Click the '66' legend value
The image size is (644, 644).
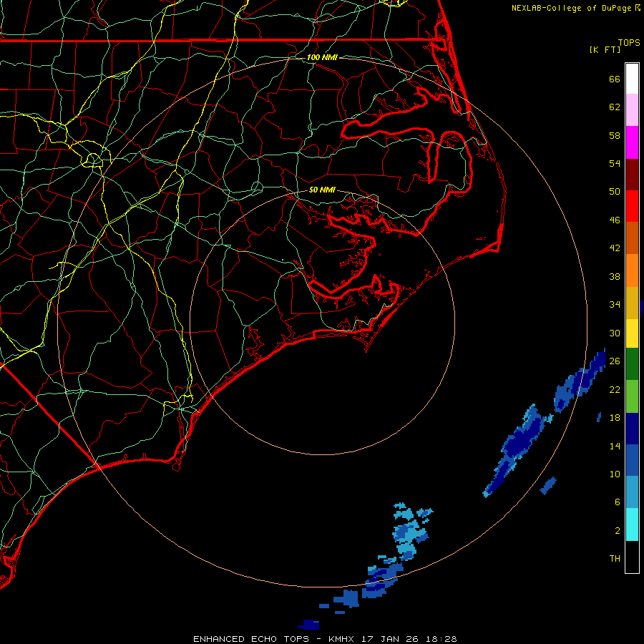click(615, 79)
